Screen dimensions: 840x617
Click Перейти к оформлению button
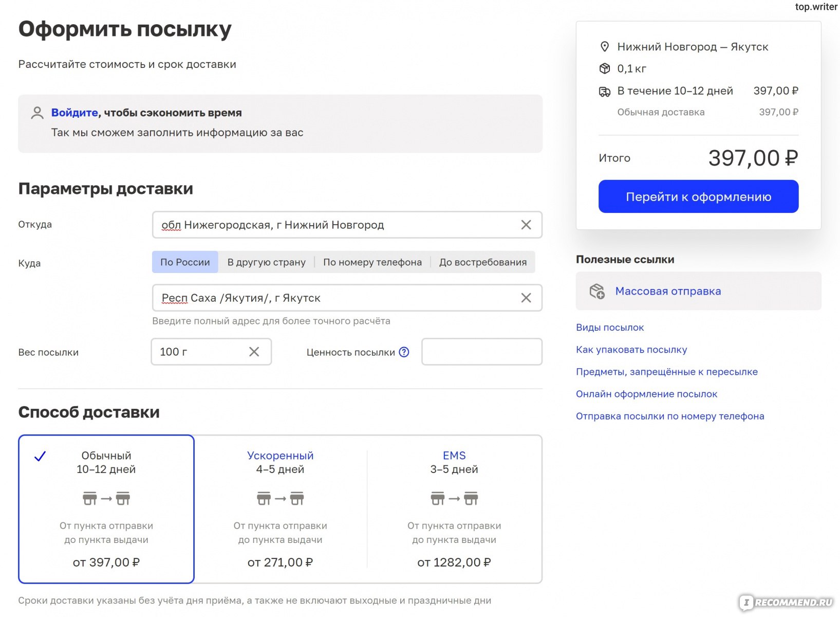pos(698,196)
